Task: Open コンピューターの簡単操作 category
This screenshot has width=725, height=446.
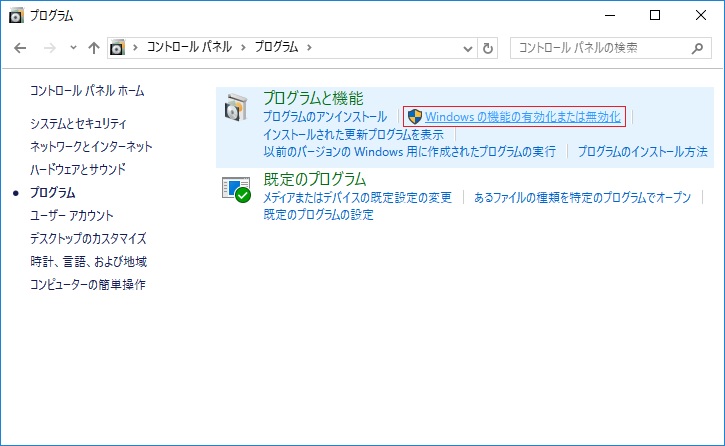Action: 87,284
